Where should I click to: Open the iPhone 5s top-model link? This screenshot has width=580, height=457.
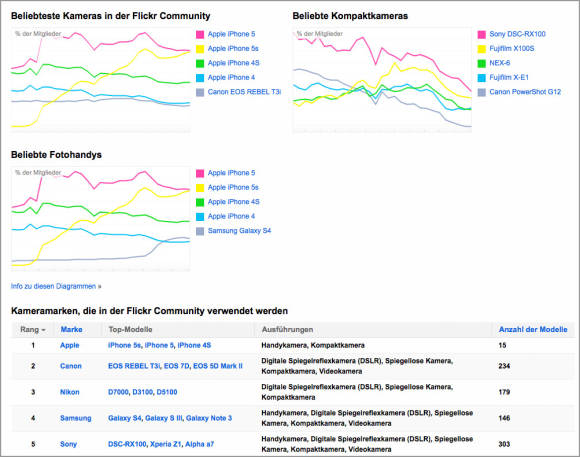click(124, 345)
